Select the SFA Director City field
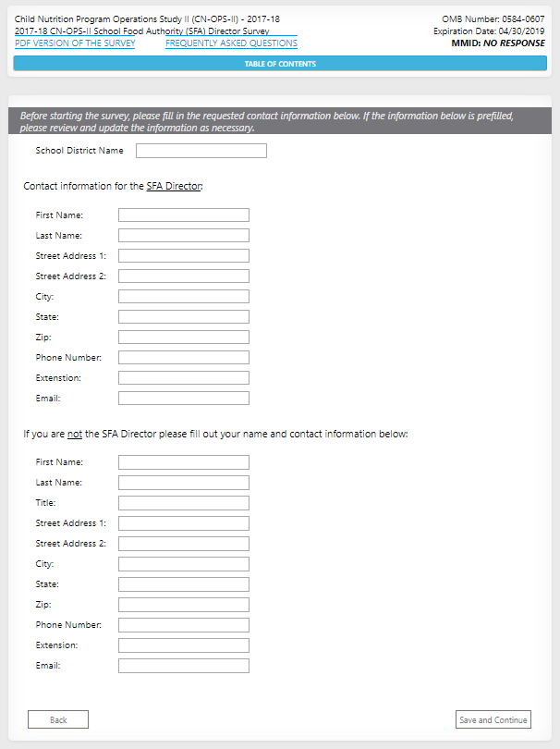This screenshot has height=749, width=560. point(184,297)
